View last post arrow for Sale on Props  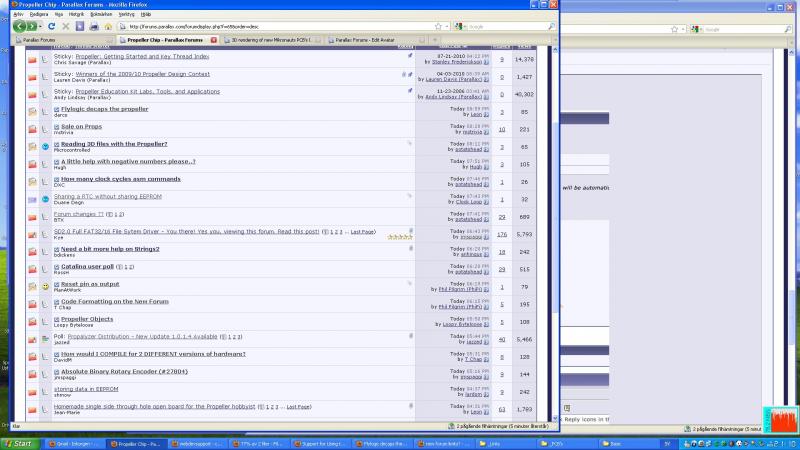486,132
